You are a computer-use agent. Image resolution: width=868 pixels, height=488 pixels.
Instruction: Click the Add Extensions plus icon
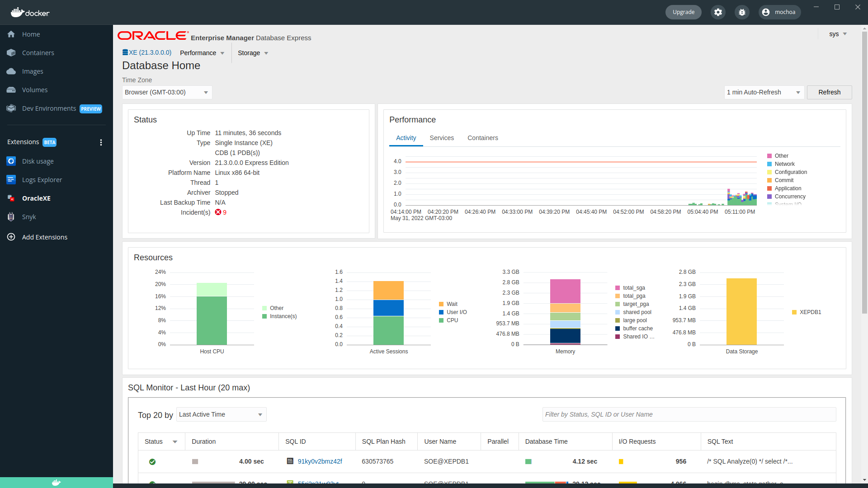11,237
